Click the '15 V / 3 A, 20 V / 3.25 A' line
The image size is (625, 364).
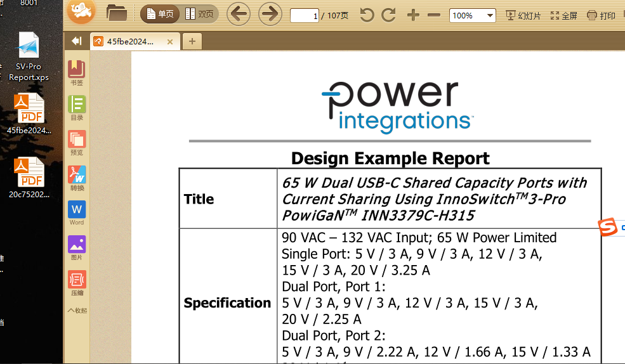pyautogui.click(x=356, y=270)
